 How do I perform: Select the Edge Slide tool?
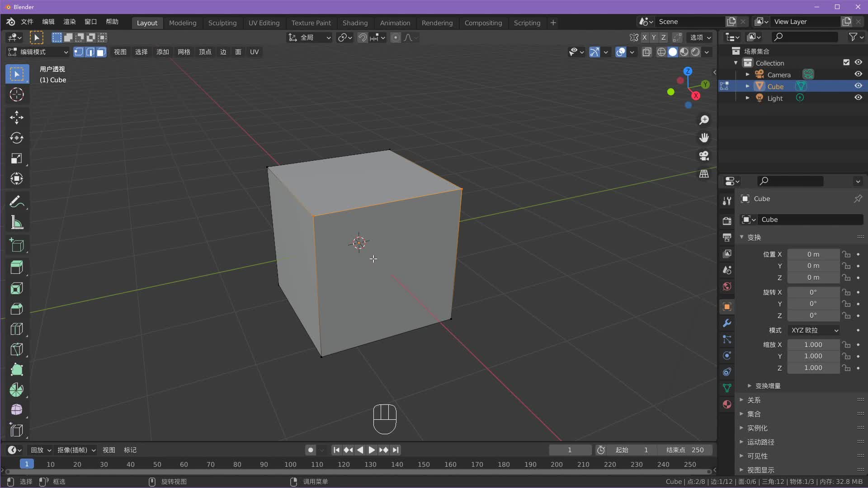click(17, 430)
